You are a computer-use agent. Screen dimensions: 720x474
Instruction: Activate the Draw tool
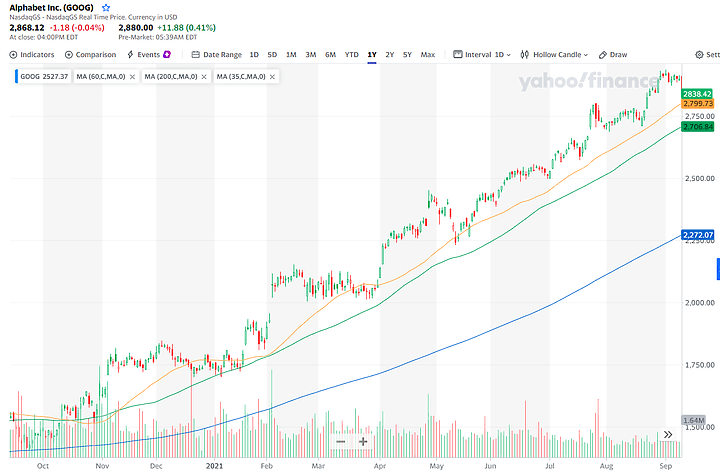point(613,55)
